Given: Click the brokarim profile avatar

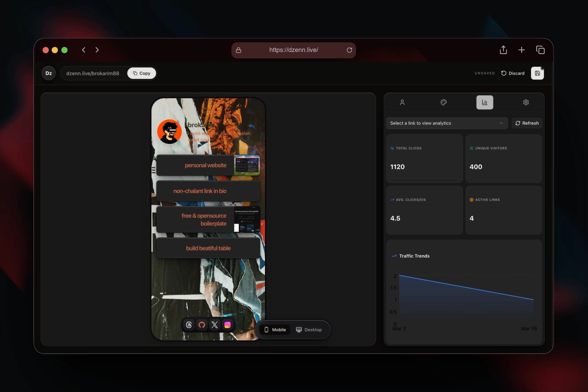Looking at the screenshot, I should tap(170, 131).
